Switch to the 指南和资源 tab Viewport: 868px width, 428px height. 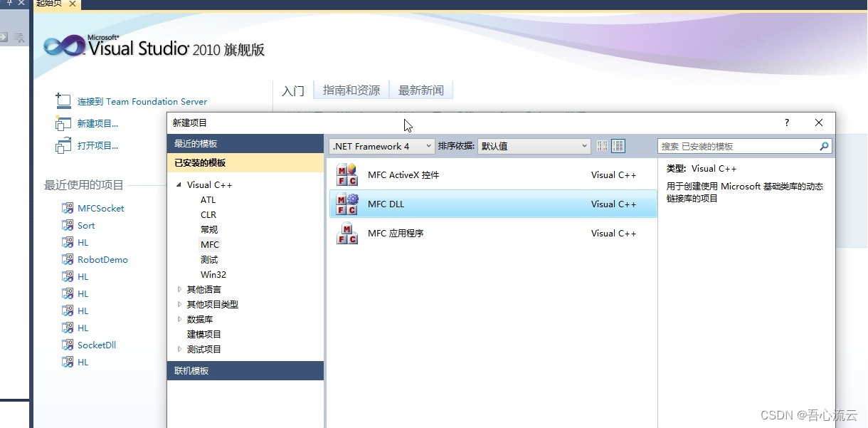pyautogui.click(x=351, y=90)
